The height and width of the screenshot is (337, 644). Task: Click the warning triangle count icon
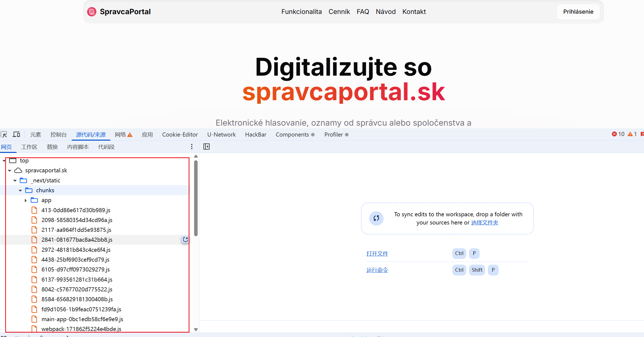(x=630, y=134)
